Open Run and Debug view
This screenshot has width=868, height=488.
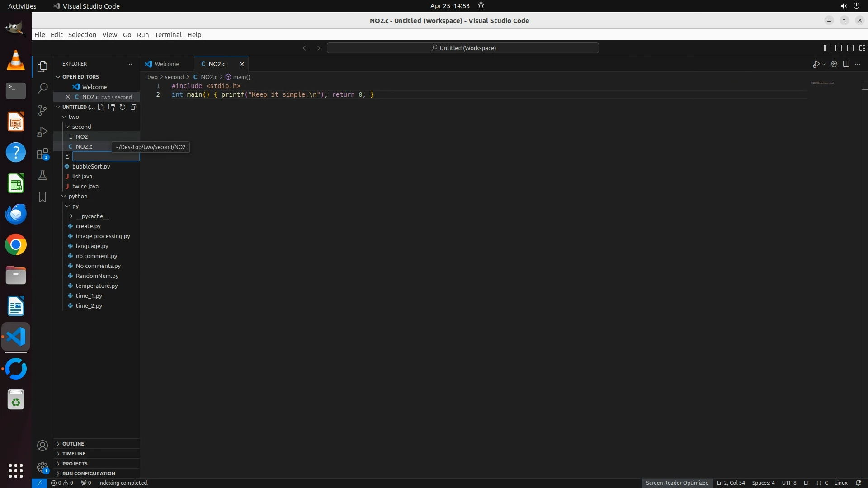point(42,131)
